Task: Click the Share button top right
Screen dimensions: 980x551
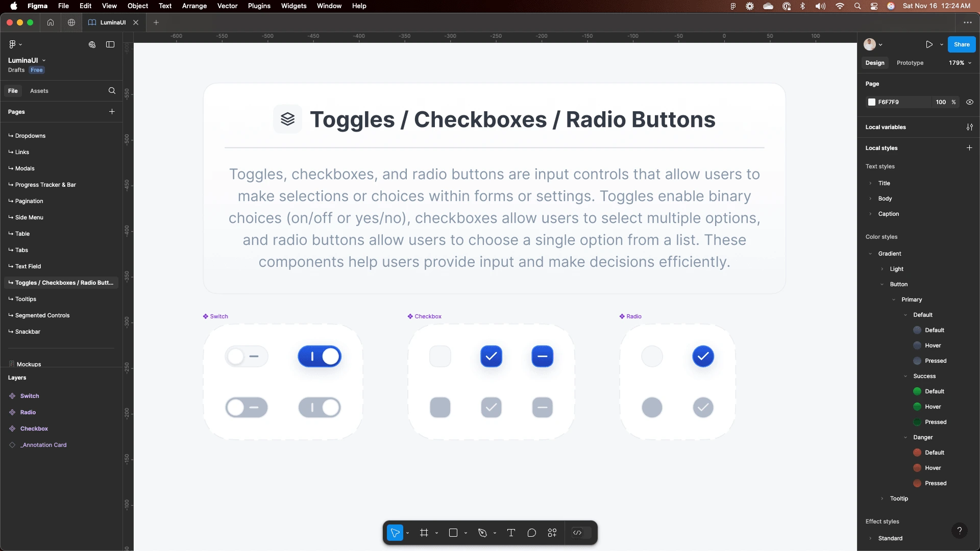Action: coord(962,44)
